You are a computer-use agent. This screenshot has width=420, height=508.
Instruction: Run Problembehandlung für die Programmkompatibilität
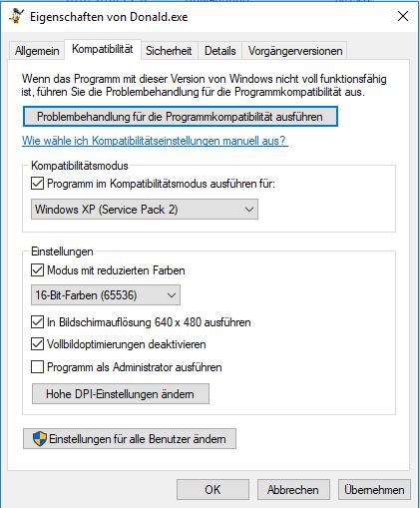(x=181, y=117)
